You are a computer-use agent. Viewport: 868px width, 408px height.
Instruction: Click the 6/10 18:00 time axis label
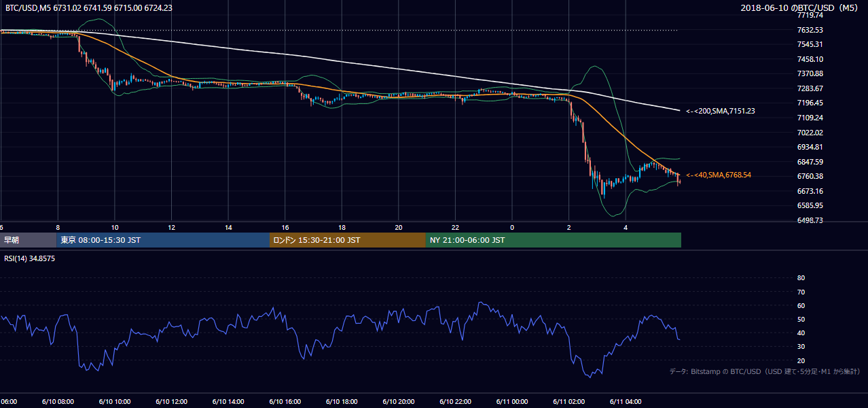[x=342, y=401]
